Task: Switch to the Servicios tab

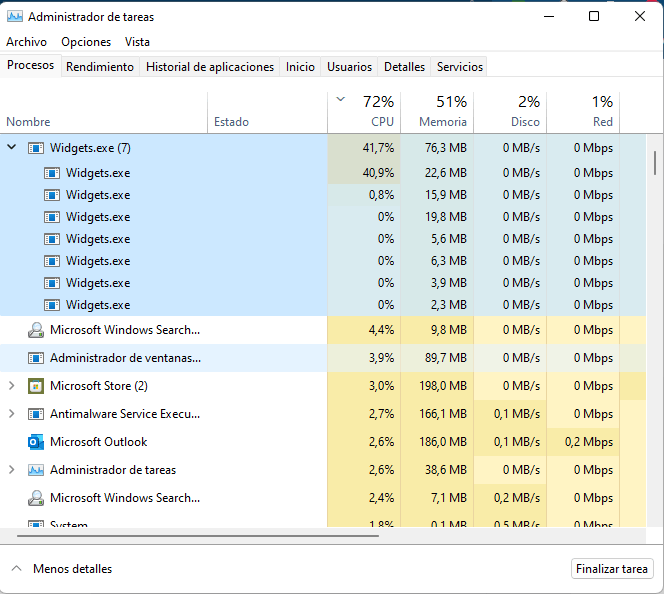Action: click(460, 67)
